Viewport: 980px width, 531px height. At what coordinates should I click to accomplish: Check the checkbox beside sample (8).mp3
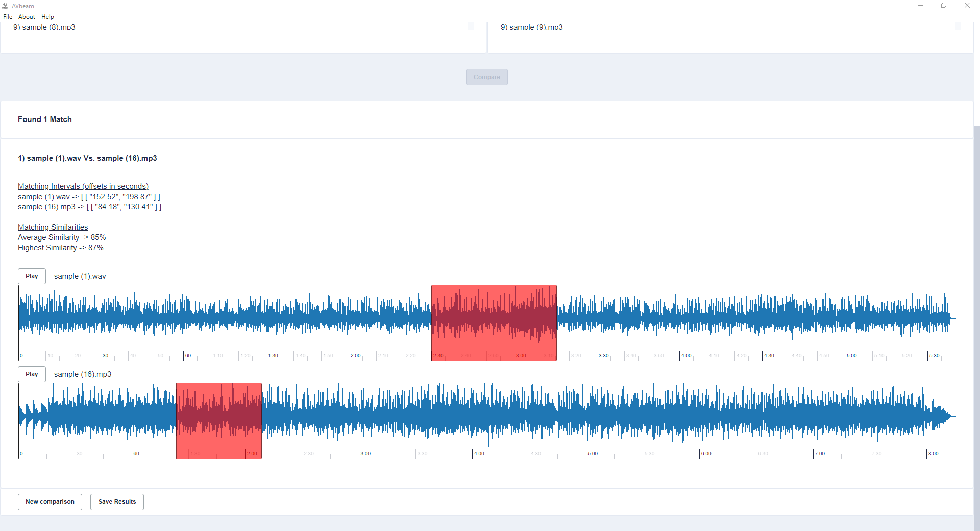pos(470,25)
